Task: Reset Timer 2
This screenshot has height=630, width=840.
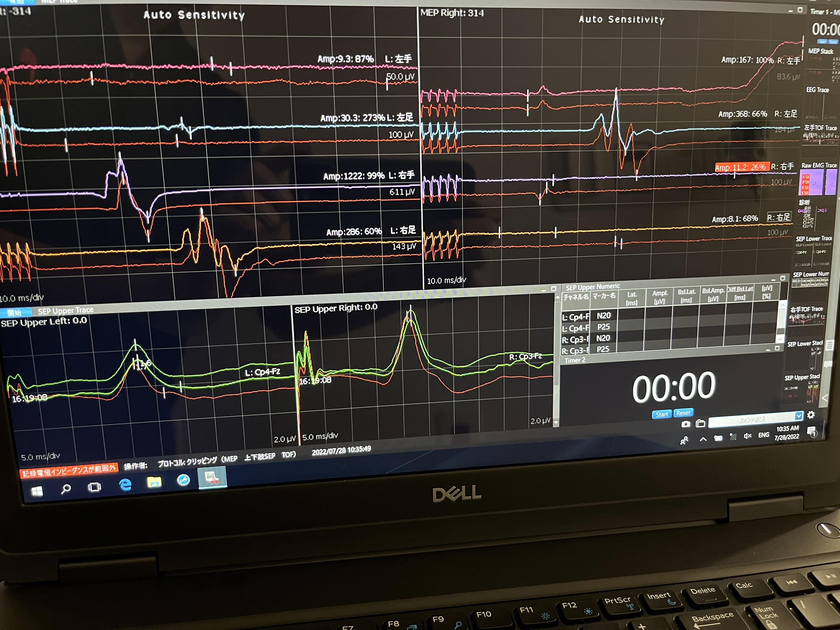Action: pyautogui.click(x=683, y=413)
